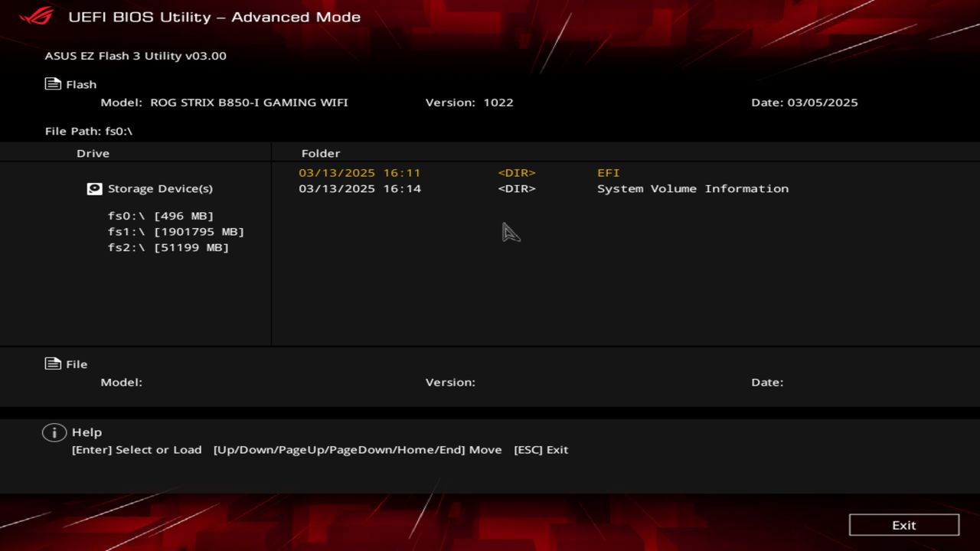Select drive fs0:\ [496 MB]
Viewport: 980px width, 551px height.
[x=161, y=216]
